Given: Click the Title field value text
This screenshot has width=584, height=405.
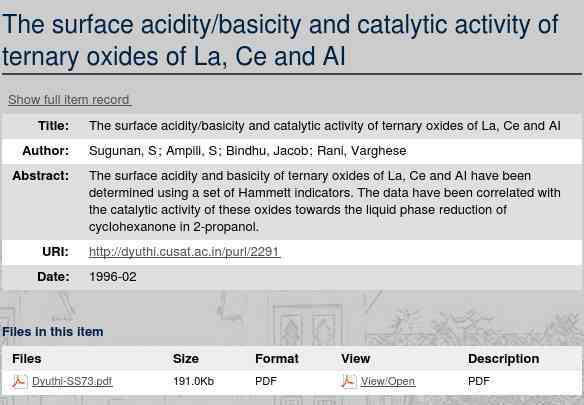Looking at the screenshot, I should click(324, 126).
